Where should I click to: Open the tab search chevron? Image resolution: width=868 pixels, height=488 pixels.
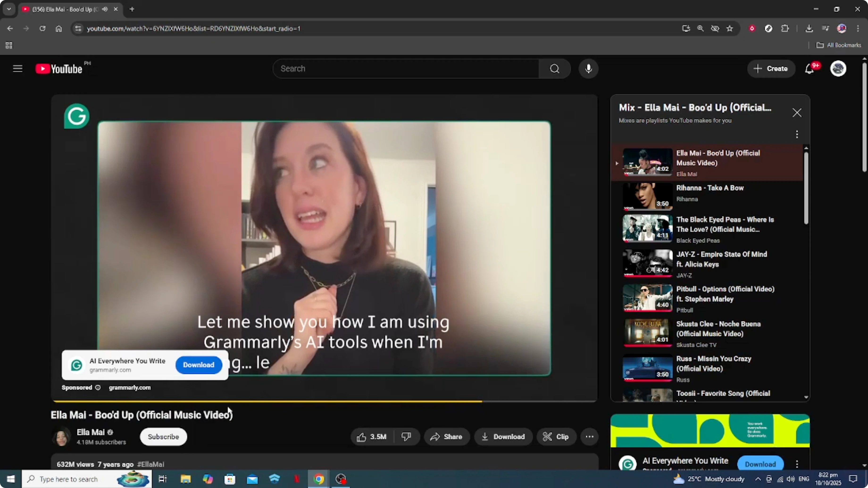(x=9, y=9)
